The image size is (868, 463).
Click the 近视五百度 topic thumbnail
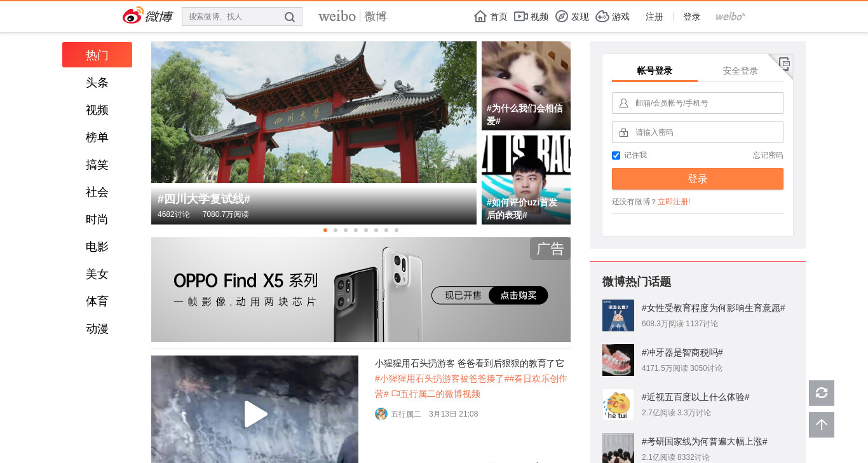click(x=618, y=404)
